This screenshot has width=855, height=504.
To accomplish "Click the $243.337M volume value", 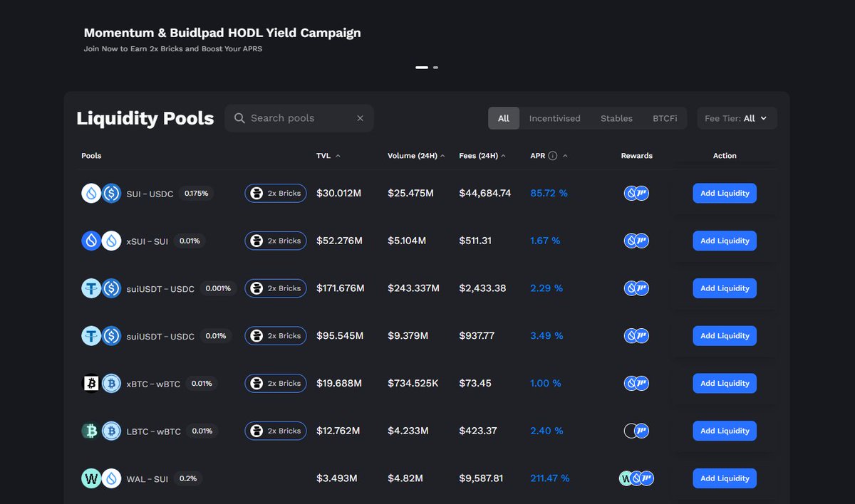I will tap(414, 288).
